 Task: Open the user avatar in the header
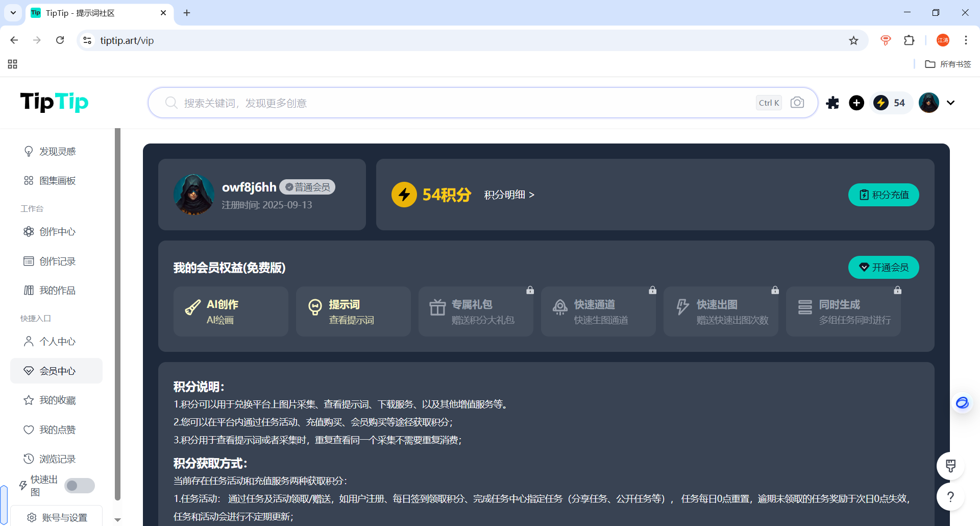929,103
